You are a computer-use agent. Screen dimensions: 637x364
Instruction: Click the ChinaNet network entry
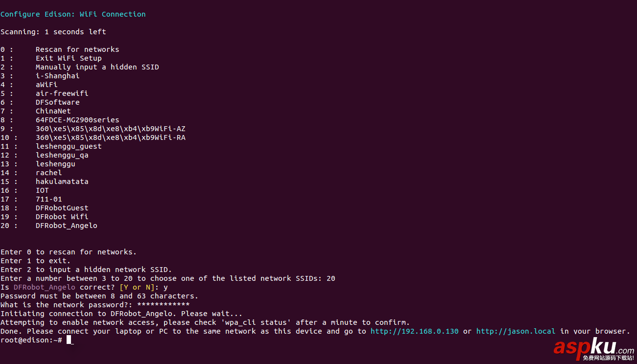coord(53,111)
